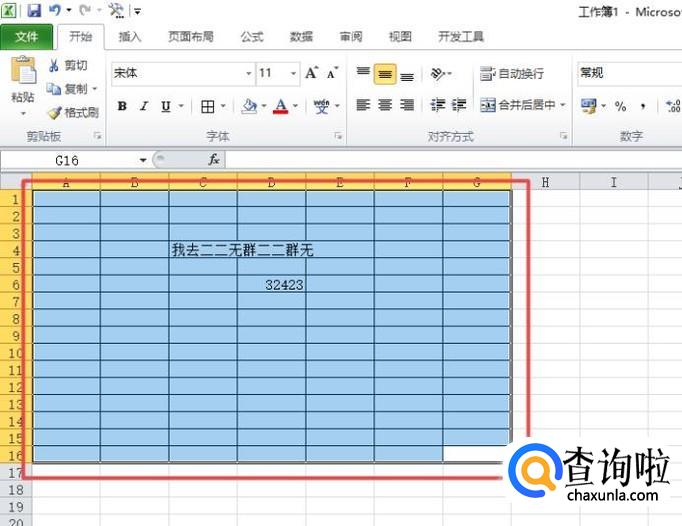Apply cell borders icon
Screen dimensions: 682x526
(207, 106)
